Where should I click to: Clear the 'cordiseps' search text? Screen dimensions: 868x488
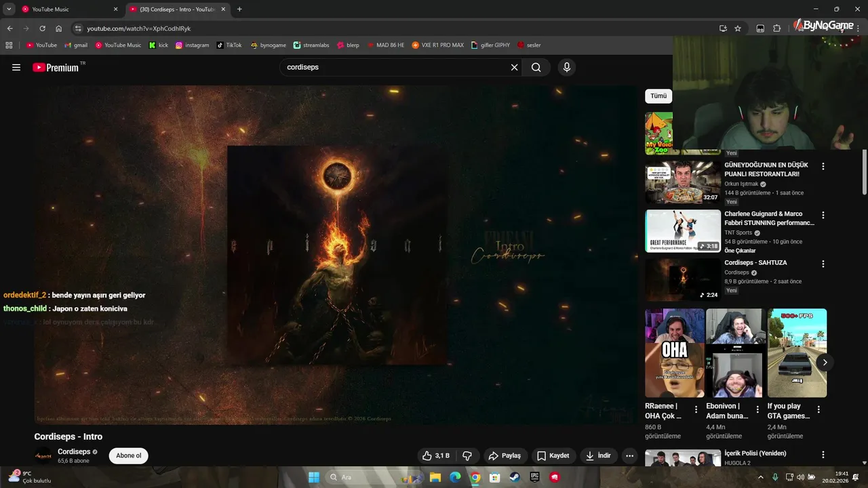(x=514, y=67)
